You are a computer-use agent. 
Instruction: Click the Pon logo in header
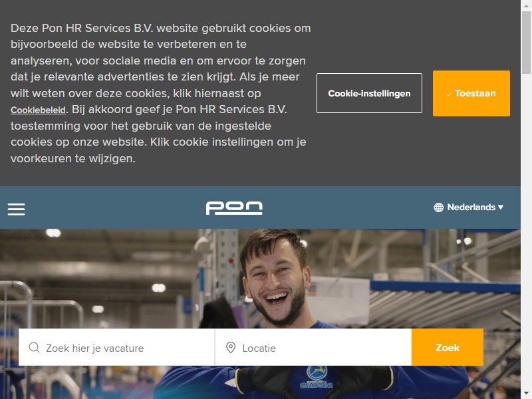[x=234, y=208]
